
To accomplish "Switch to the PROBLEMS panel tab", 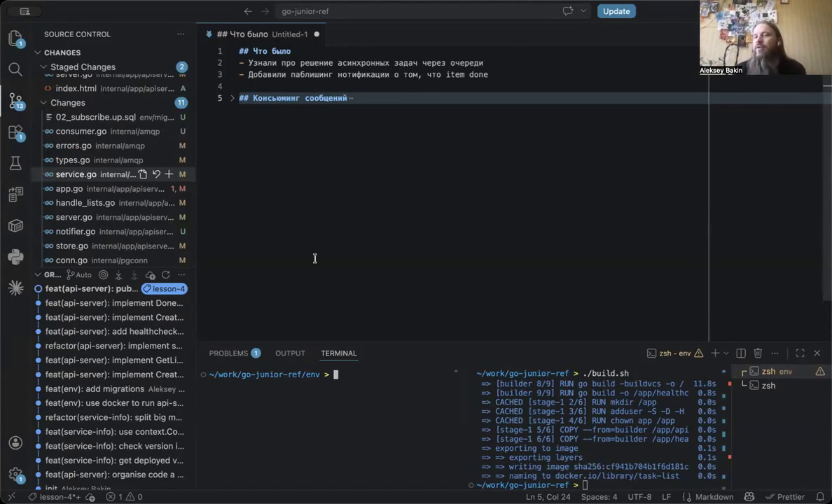I will 235,353.
